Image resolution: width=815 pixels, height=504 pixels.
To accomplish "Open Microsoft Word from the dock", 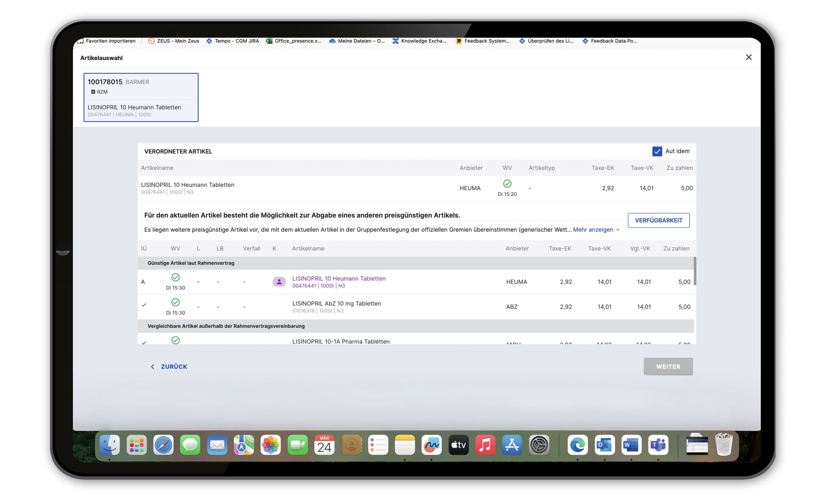I will point(631,445).
